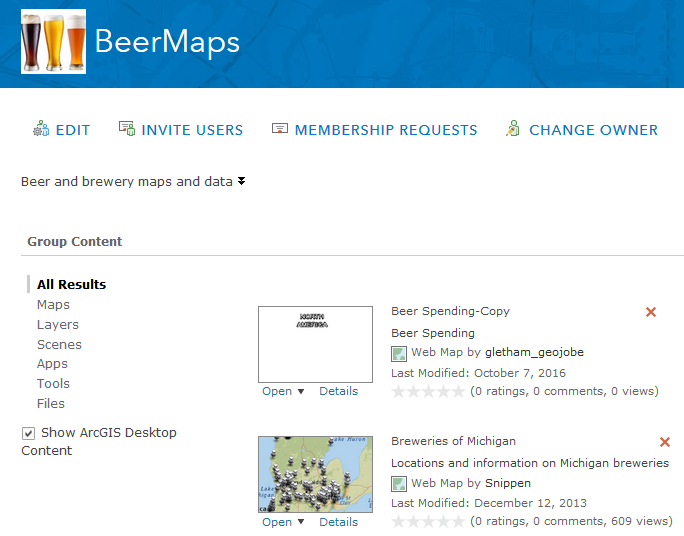Click Web Map icon for Breweries of Michigan
Viewport: 684px width, 536px height.
(x=399, y=484)
